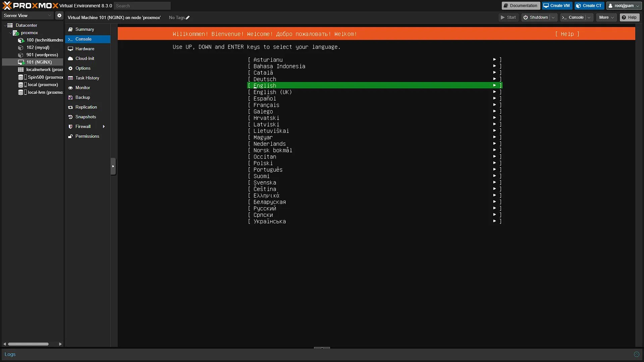Select VM 100 (technitiumdns) in tree
The width and height of the screenshot is (644, 362).
[41, 40]
